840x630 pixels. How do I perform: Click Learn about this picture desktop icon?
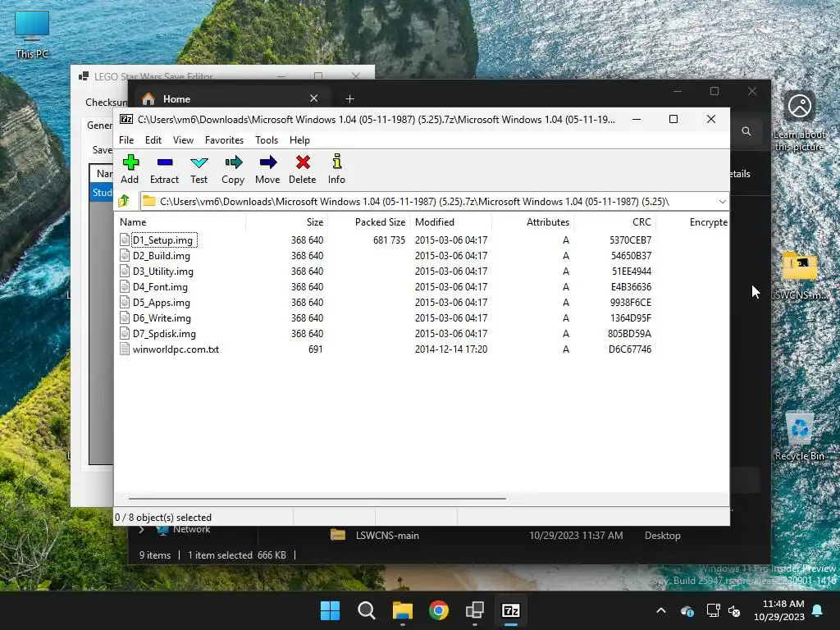pyautogui.click(x=799, y=121)
